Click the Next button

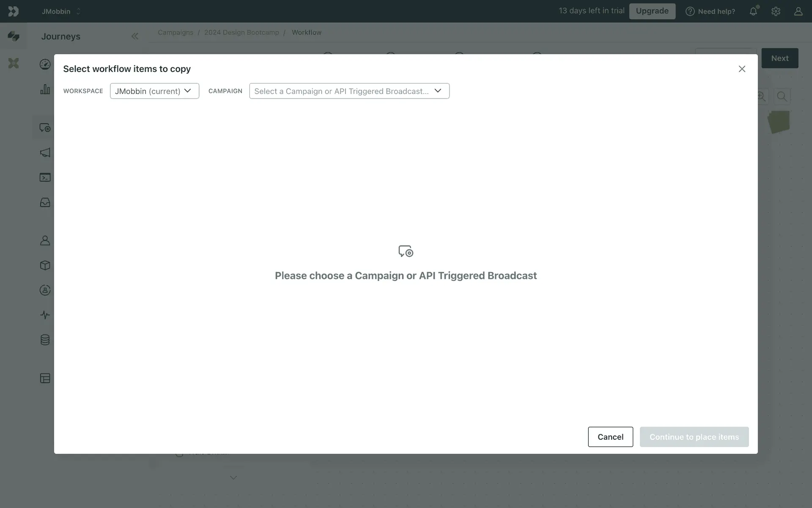click(x=779, y=58)
